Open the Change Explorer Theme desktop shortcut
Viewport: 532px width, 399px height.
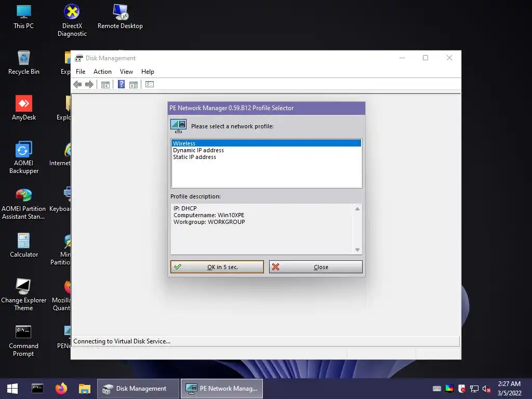[x=24, y=295]
